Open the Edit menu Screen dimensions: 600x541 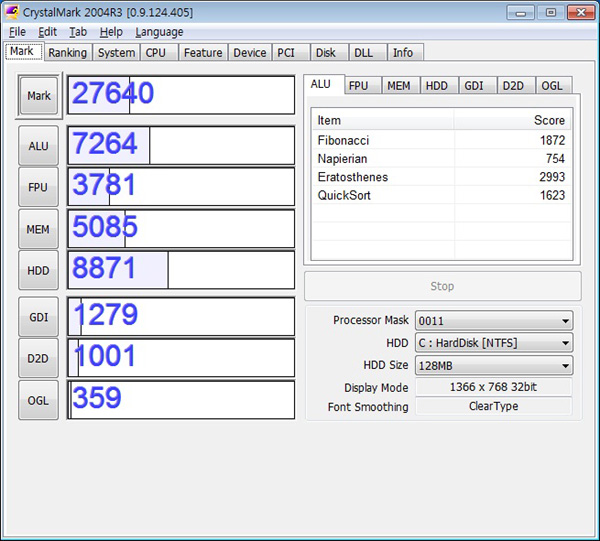pos(47,32)
